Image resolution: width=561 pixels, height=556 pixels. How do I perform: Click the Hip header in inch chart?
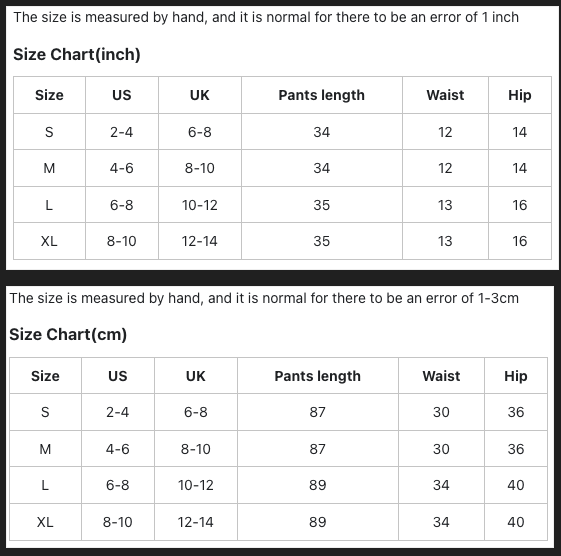click(519, 95)
